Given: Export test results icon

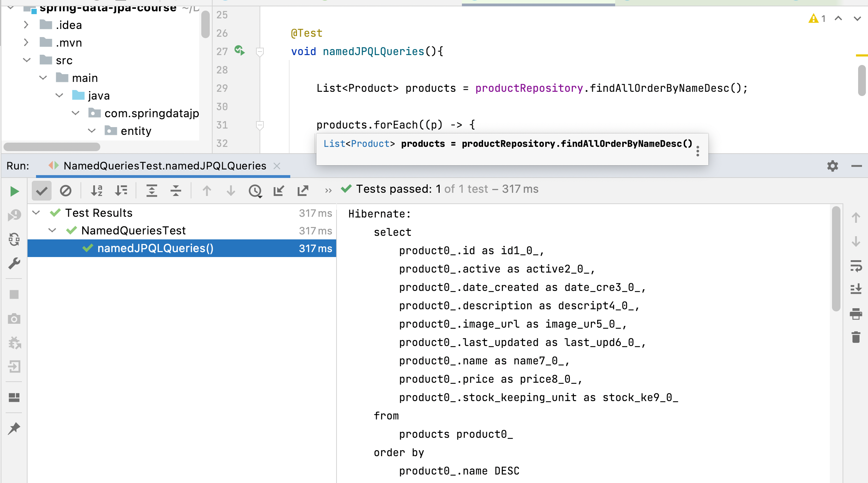Looking at the screenshot, I should coord(303,191).
